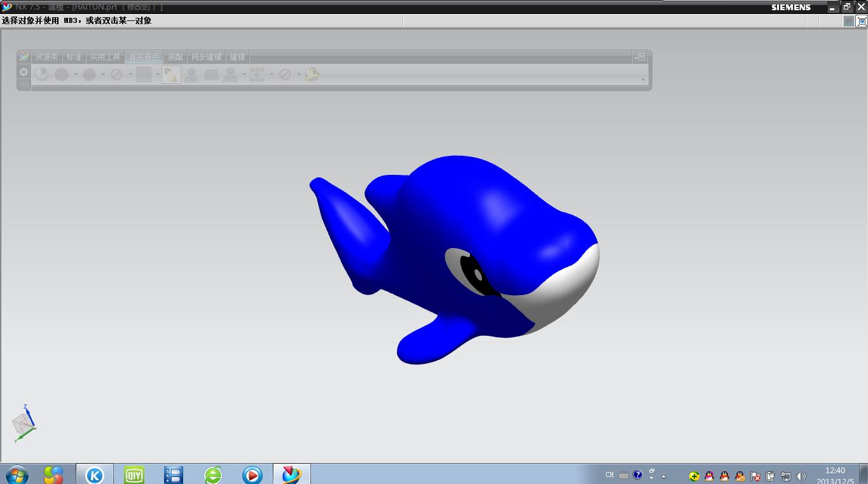Open dropdown arrow next to dotted grid icon
The image size is (868, 484).
(272, 74)
